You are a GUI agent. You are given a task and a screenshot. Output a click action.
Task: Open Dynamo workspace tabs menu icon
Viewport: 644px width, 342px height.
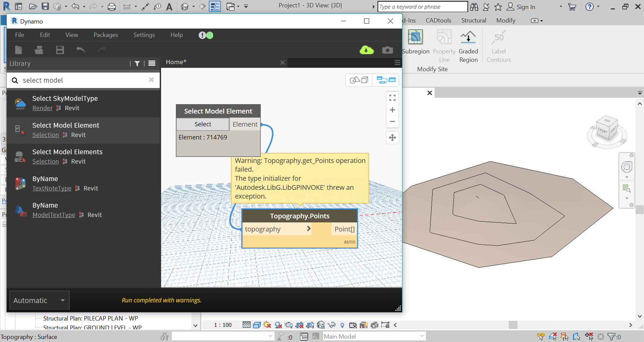397,62
